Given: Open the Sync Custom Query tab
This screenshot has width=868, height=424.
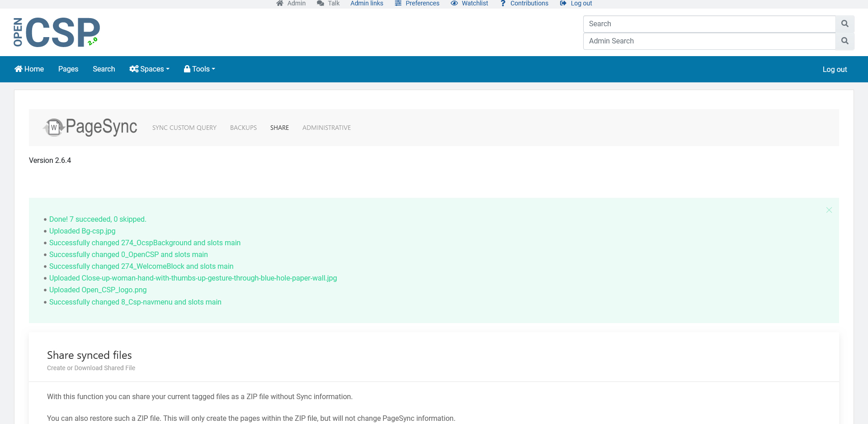Looking at the screenshot, I should pos(184,128).
